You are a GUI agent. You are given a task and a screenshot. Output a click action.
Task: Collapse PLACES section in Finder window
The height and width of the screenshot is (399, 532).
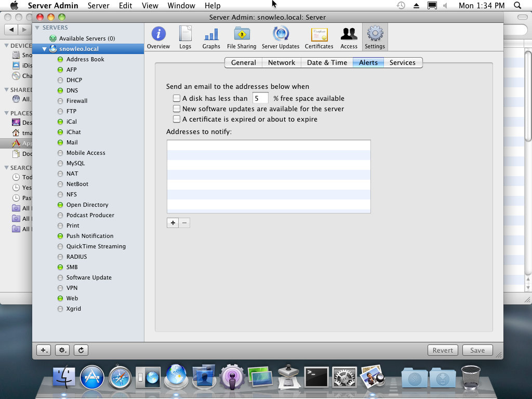point(6,113)
